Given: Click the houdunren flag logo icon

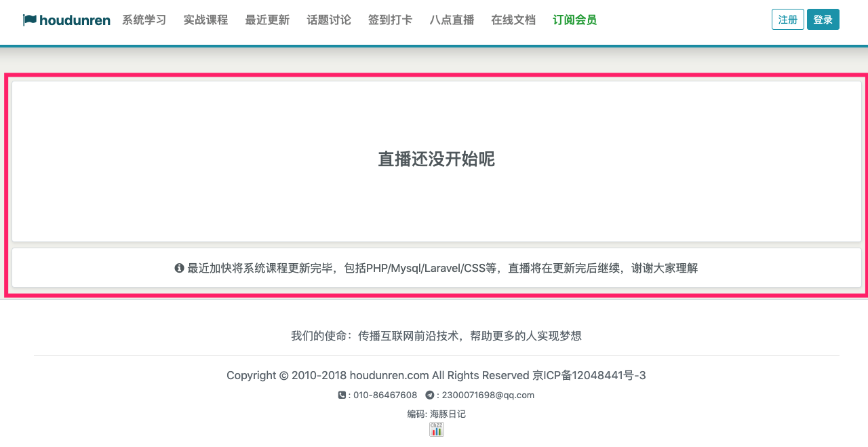Looking at the screenshot, I should pos(30,20).
